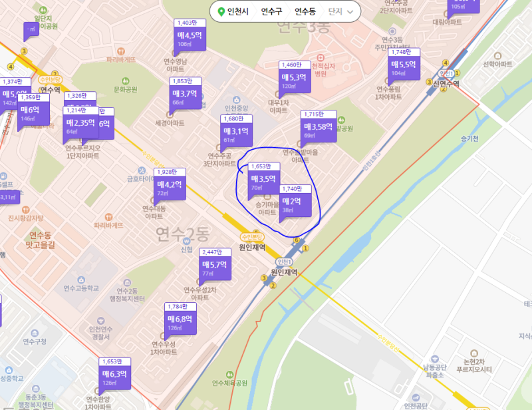
Task: Click the 파리바게뜨 bakery icon near 연수영남아파트
Action: pyautogui.click(x=121, y=52)
